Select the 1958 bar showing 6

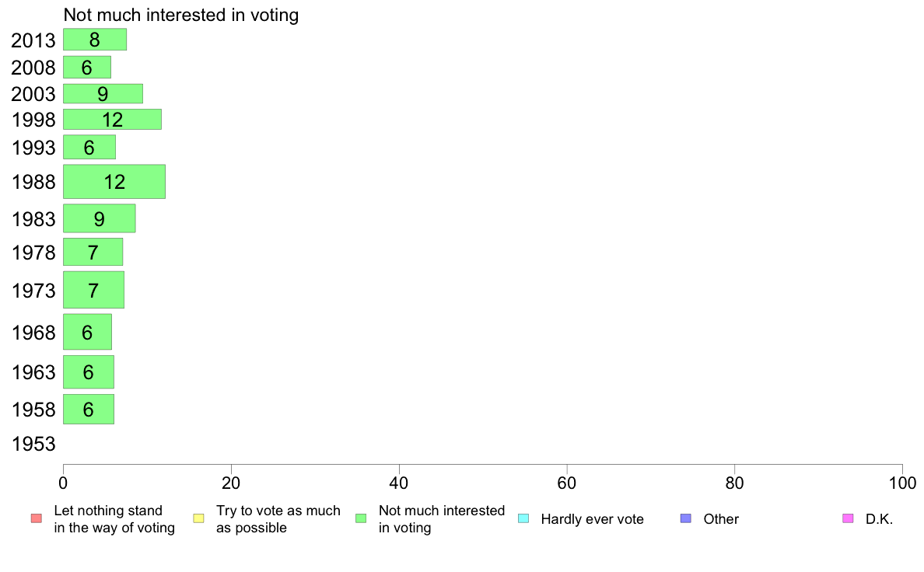[x=89, y=409]
